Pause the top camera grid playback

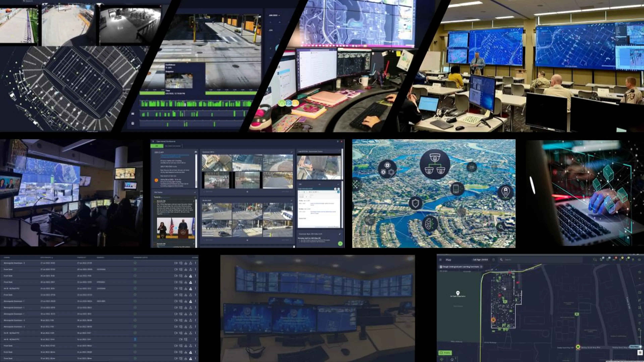(247, 192)
